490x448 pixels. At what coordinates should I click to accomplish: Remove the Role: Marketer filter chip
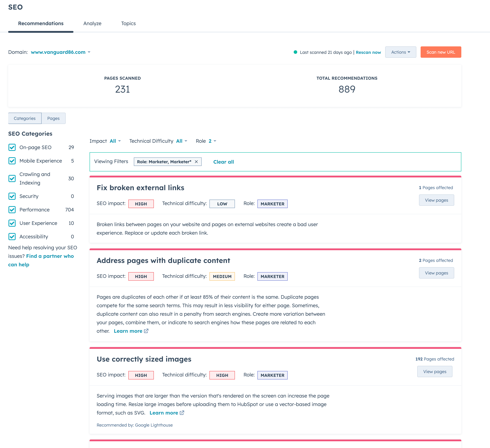click(196, 162)
